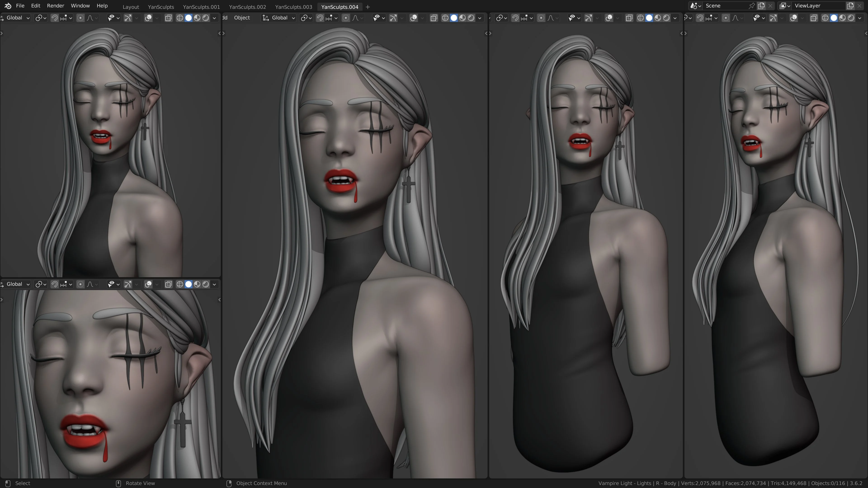Open snapping options in center viewport
Image resolution: width=868 pixels, height=488 pixels.
(x=331, y=18)
